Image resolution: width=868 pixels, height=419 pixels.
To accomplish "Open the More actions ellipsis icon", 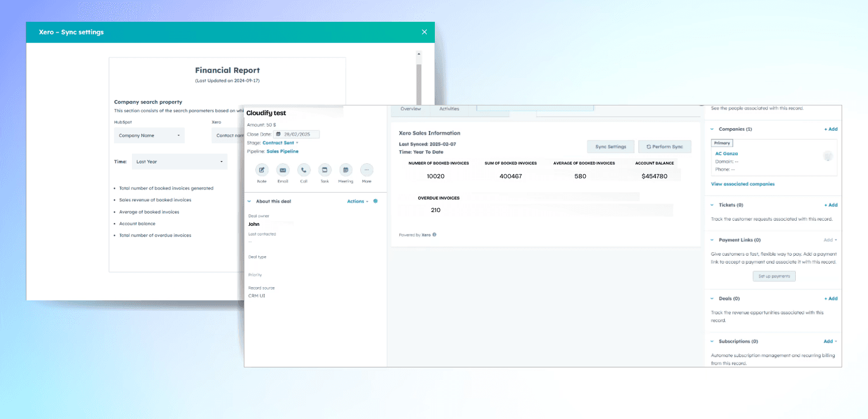I will pos(367,170).
